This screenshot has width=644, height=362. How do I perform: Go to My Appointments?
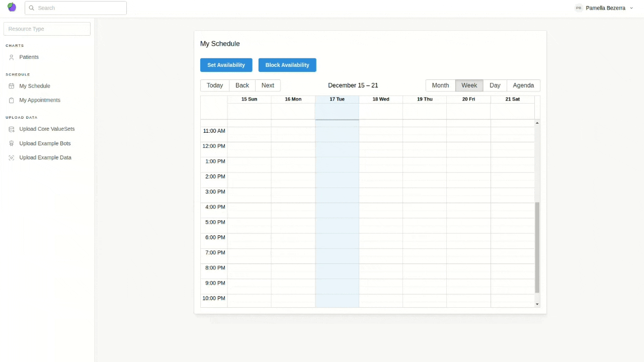click(40, 100)
